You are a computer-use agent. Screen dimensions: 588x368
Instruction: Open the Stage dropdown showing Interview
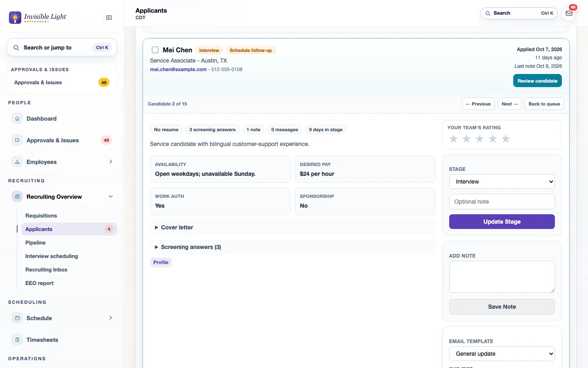[502, 182]
